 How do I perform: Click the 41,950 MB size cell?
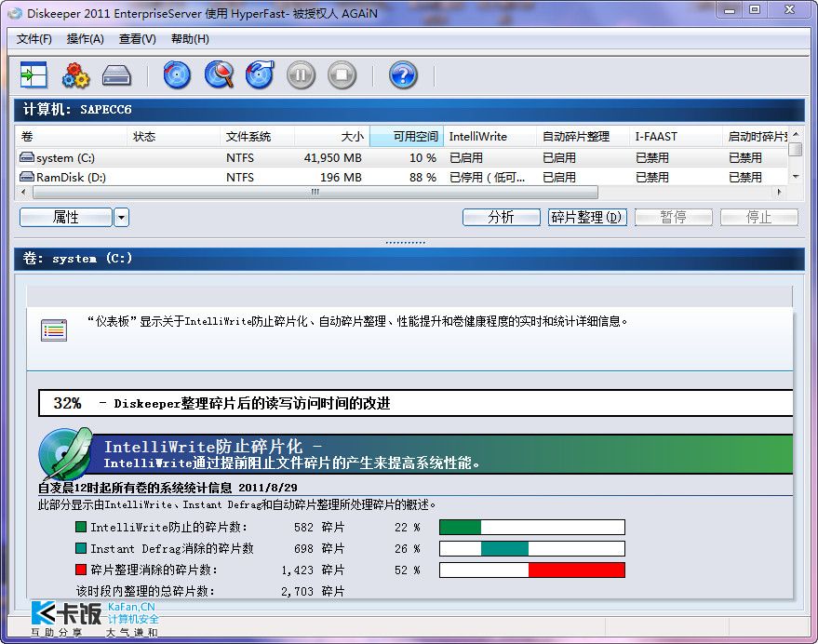(x=332, y=157)
